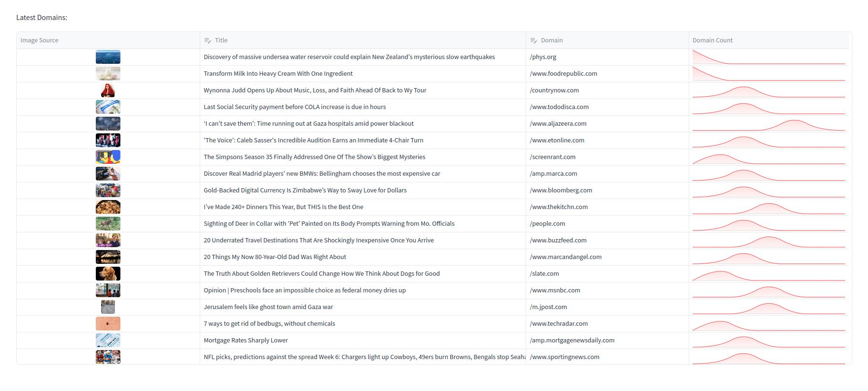Open the deer in collar thumbnail
The width and height of the screenshot is (868, 391).
[108, 224]
